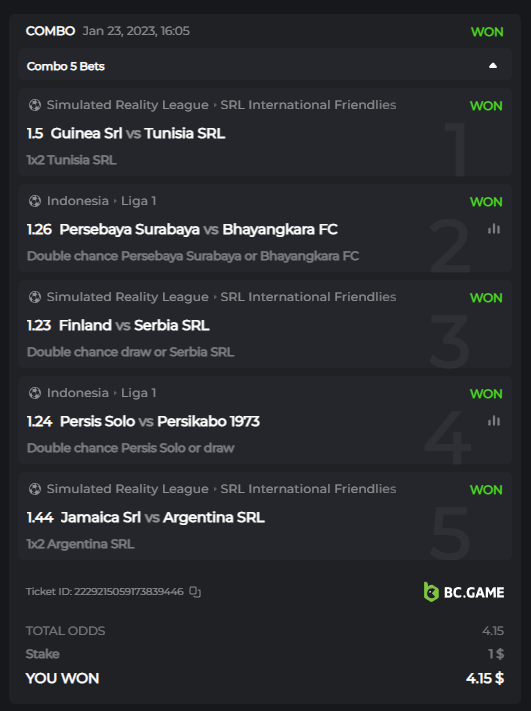Open stats icon for Persebaya Surabaya match

click(494, 229)
